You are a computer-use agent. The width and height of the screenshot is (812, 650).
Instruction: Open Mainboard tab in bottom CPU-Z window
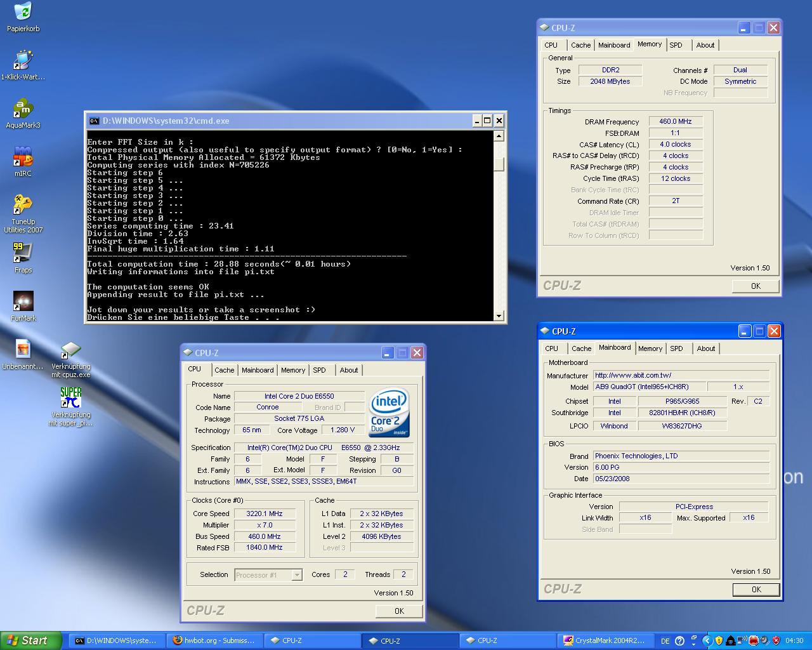point(258,370)
